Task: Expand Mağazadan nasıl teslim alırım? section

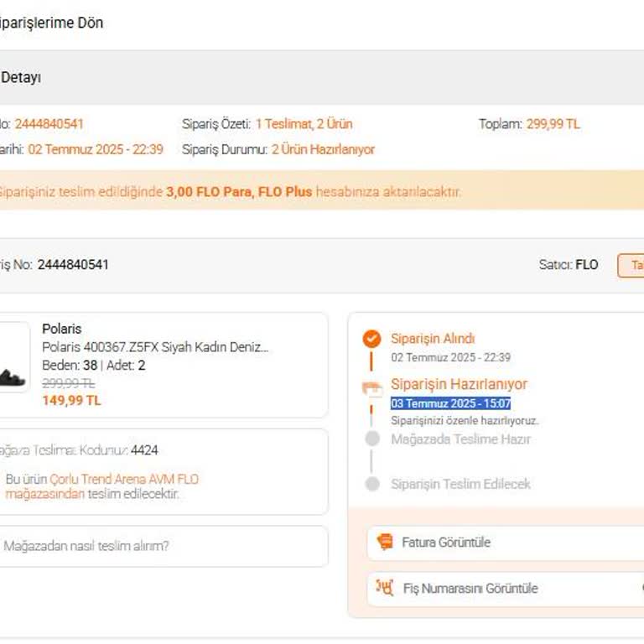Action: [86, 546]
